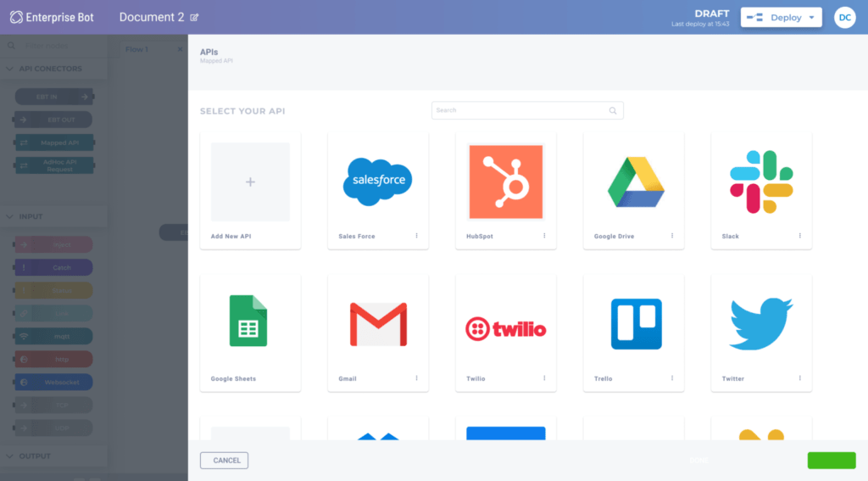The width and height of the screenshot is (868, 481).
Task: Select the Gmail API logo
Action: tap(377, 324)
